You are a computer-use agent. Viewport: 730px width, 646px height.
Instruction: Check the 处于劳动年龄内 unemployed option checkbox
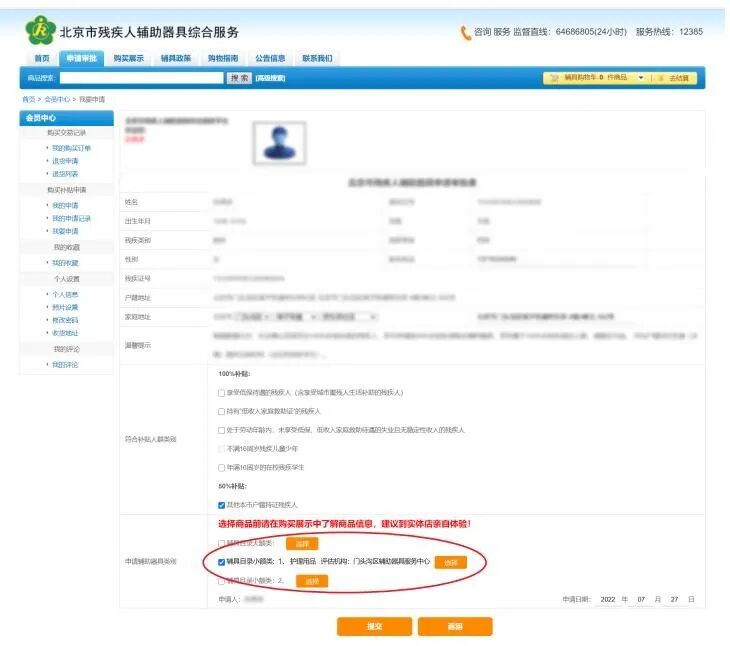(x=222, y=430)
